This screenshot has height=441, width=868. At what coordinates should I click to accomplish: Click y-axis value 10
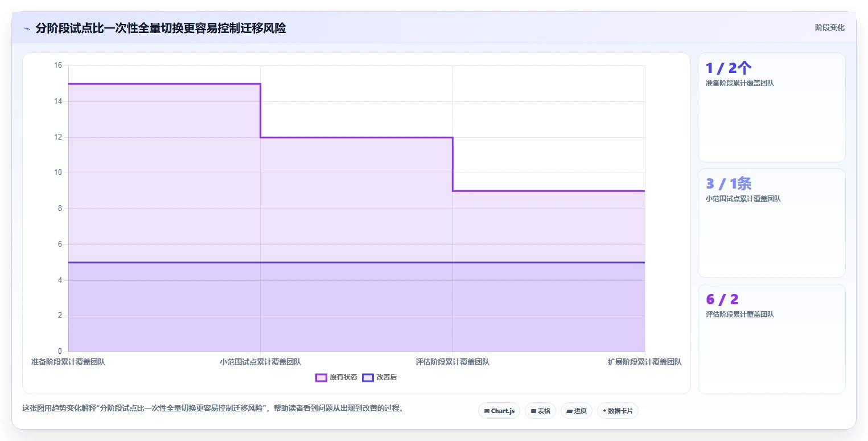58,173
